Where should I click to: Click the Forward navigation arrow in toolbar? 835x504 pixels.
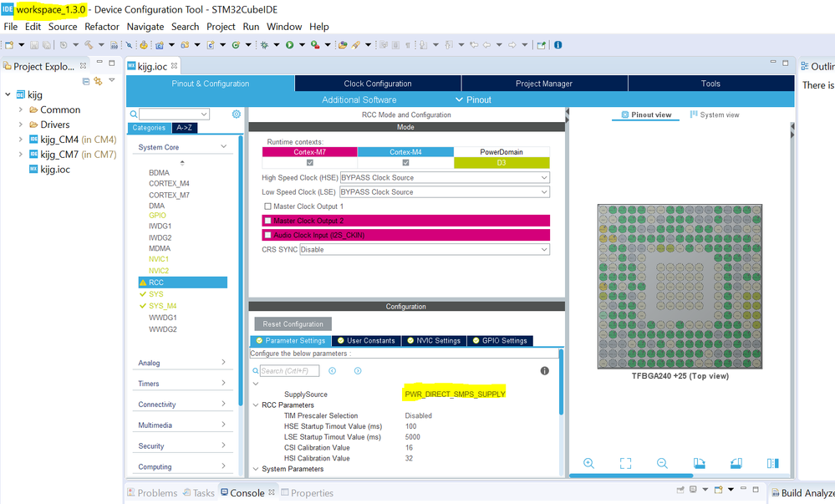point(512,45)
